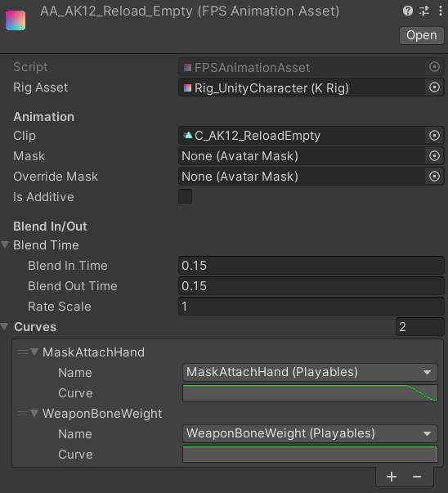The width and height of the screenshot is (448, 493).
Task: Add a new curve with plus button
Action: (x=392, y=477)
